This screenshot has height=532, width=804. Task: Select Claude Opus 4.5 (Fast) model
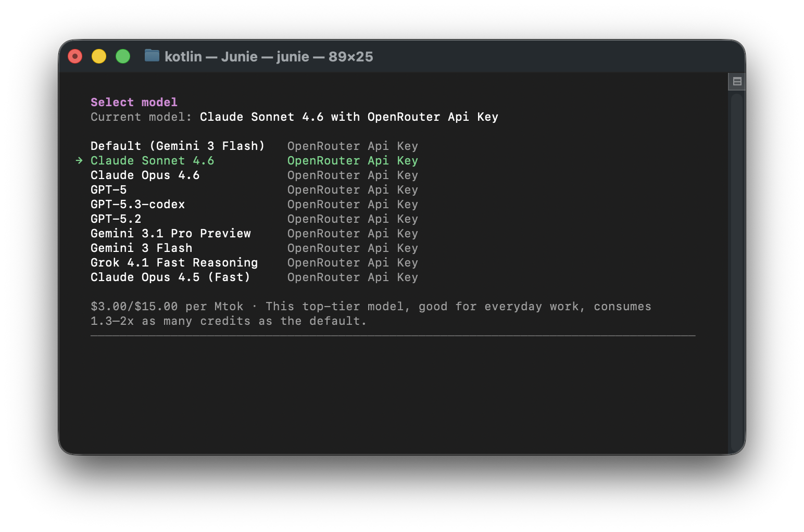coord(170,277)
